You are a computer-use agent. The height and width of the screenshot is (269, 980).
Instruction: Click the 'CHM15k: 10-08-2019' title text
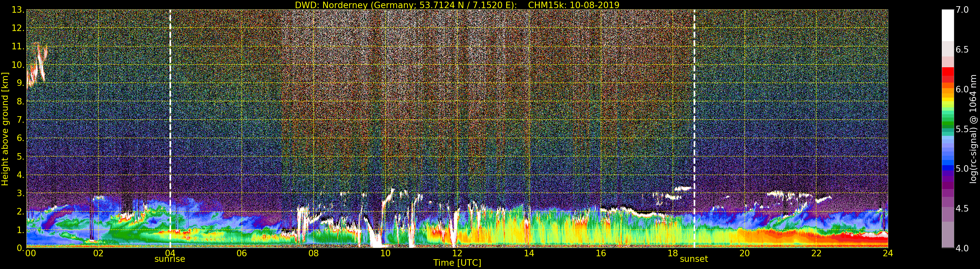point(573,5)
